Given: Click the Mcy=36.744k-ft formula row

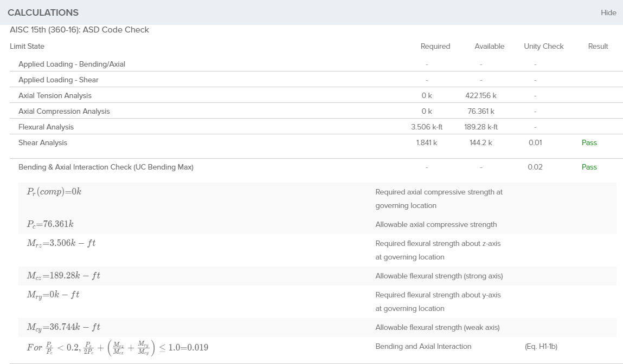Looking at the screenshot, I should click(x=63, y=327).
